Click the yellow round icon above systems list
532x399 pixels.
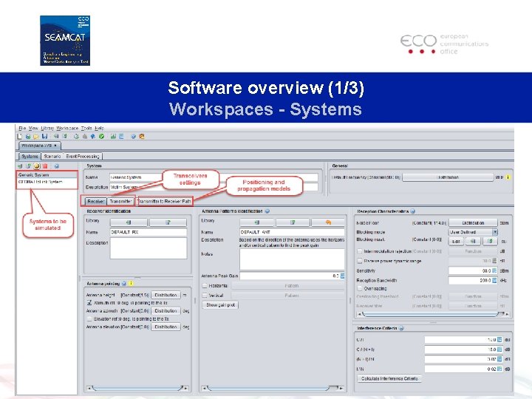37,166
